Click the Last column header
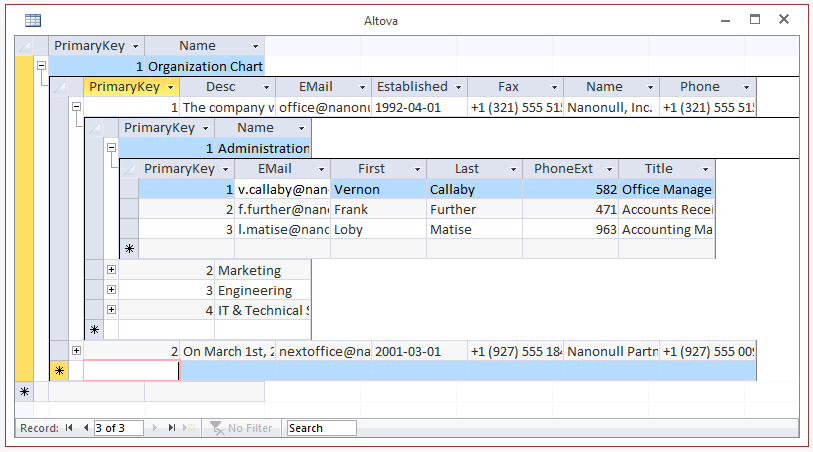This screenshot has width=813, height=452. [466, 169]
